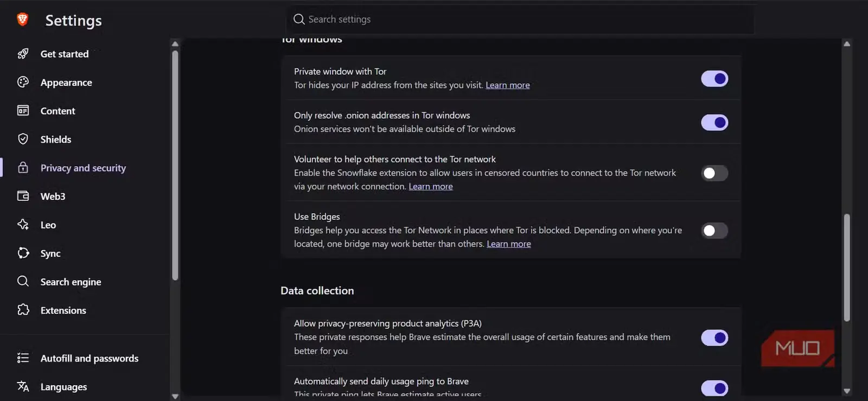Open Web3 settings section
This screenshot has height=401, width=868.
point(53,196)
